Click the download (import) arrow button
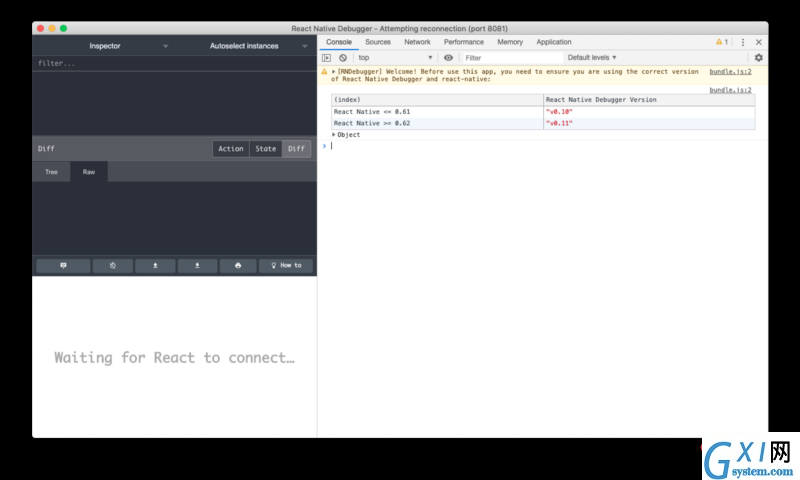This screenshot has height=480, width=800. (x=197, y=265)
